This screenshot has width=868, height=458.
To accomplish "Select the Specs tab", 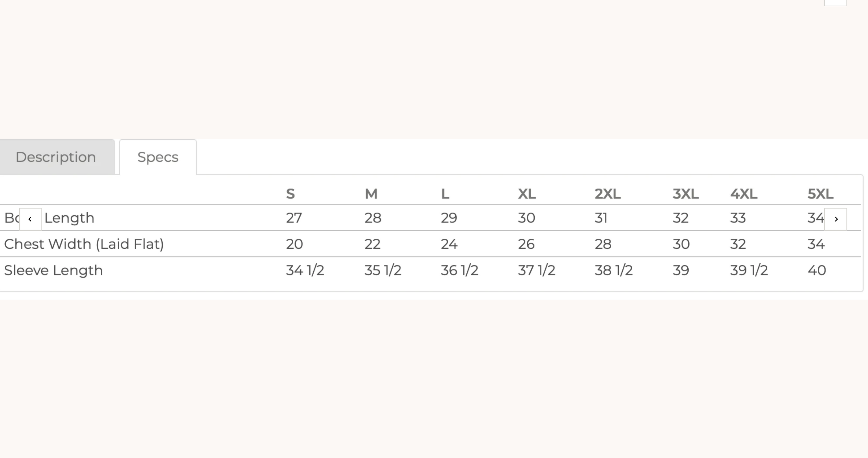I will [158, 157].
